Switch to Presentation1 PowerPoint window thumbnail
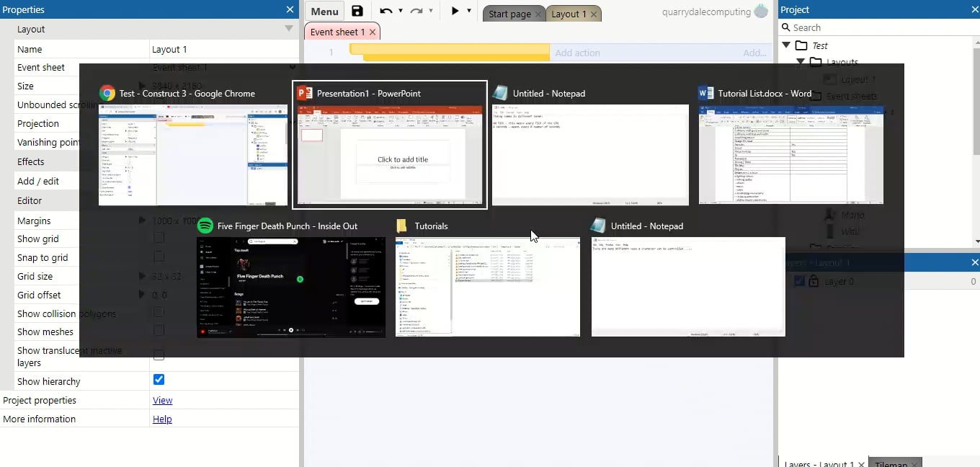Screen dimensions: 980x467 (390, 155)
